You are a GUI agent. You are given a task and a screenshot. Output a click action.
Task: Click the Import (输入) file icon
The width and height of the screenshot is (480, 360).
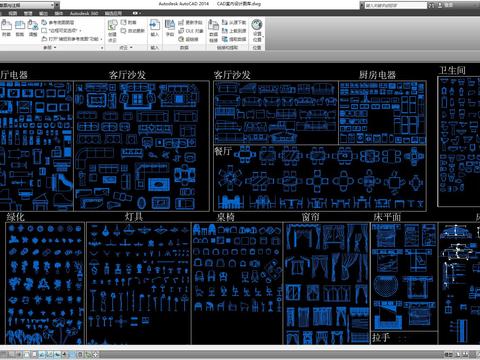155,27
